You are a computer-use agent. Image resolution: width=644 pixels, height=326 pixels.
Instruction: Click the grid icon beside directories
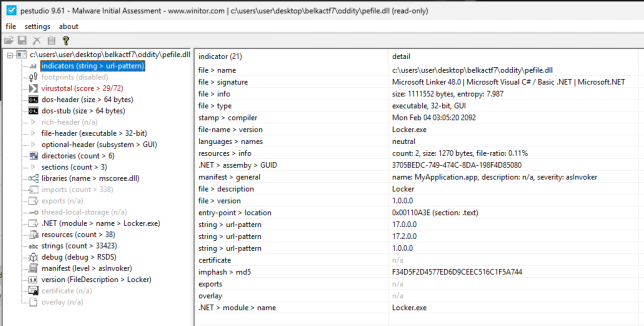click(33, 156)
